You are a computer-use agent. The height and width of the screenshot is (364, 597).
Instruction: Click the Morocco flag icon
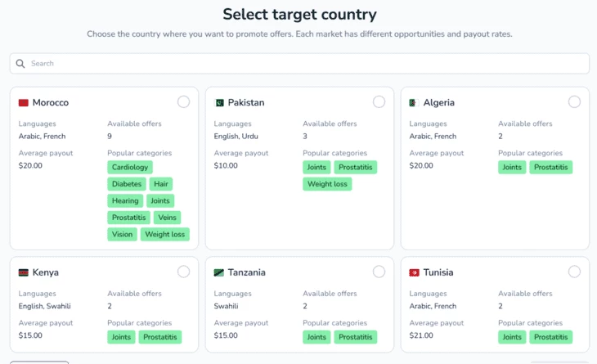coord(24,103)
